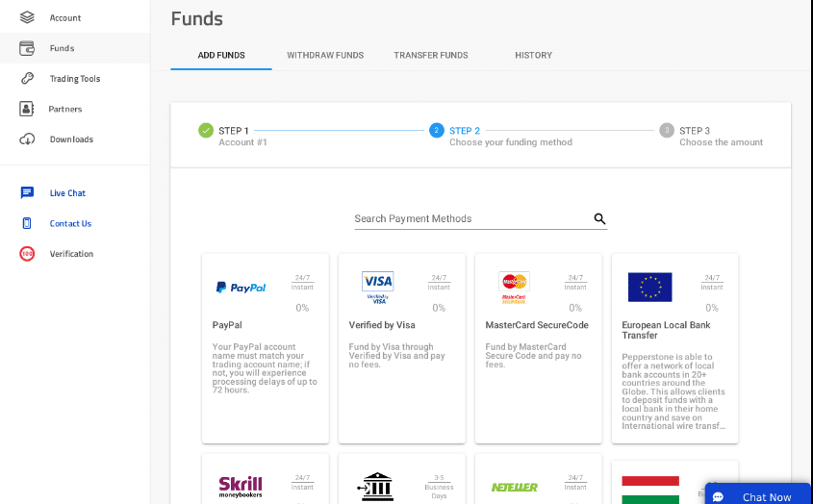Click the Contact Us phone icon
The height and width of the screenshot is (504, 813).
(27, 223)
